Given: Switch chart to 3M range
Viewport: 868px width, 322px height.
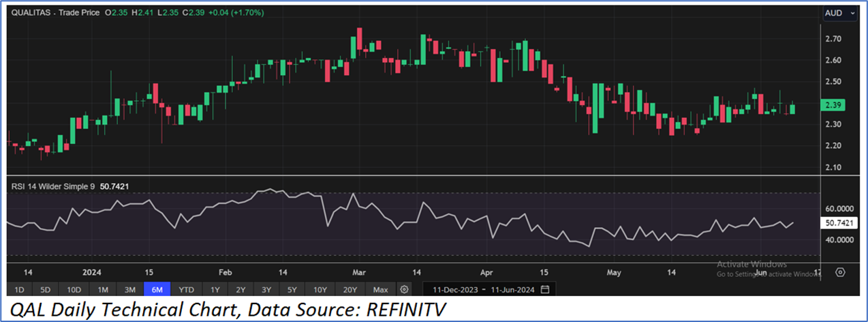Looking at the screenshot, I should [129, 289].
